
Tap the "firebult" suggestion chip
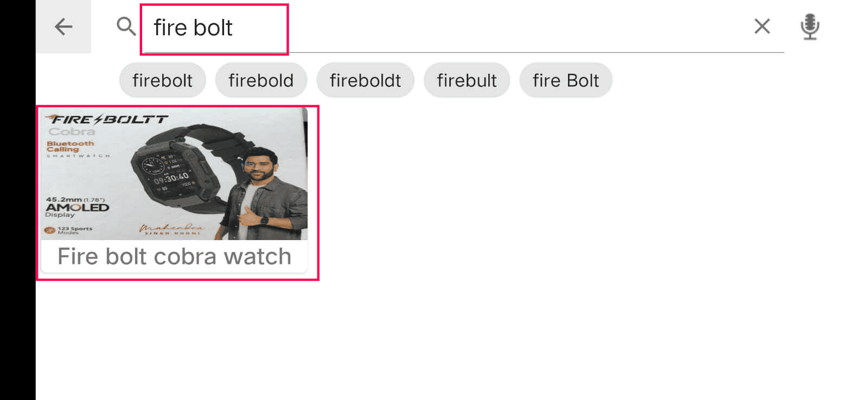click(467, 80)
